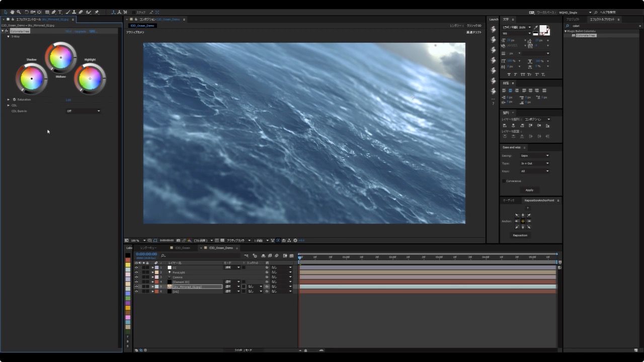Select the Type tool
The image size is (644, 362).
[x=60, y=12]
